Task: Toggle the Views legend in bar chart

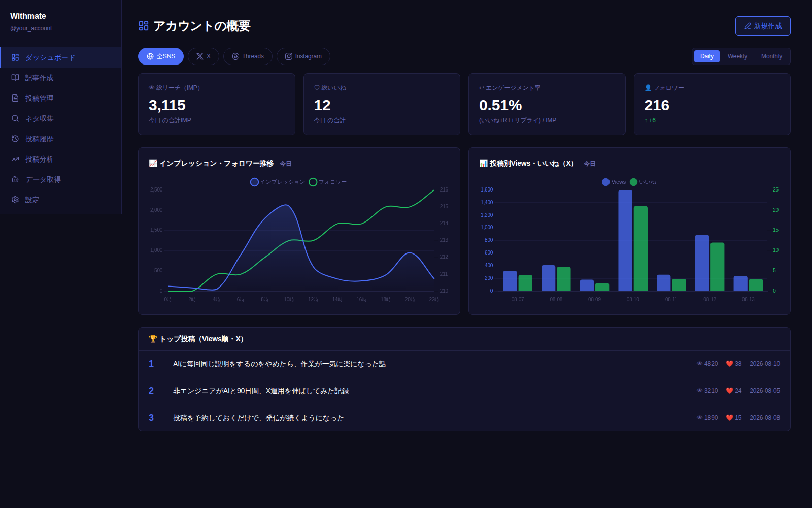Action: (x=614, y=182)
